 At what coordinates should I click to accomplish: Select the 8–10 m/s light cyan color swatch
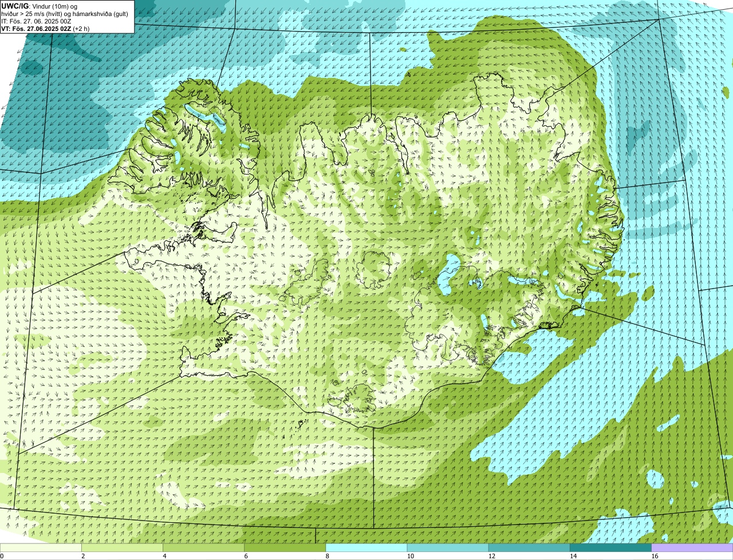(x=367, y=547)
